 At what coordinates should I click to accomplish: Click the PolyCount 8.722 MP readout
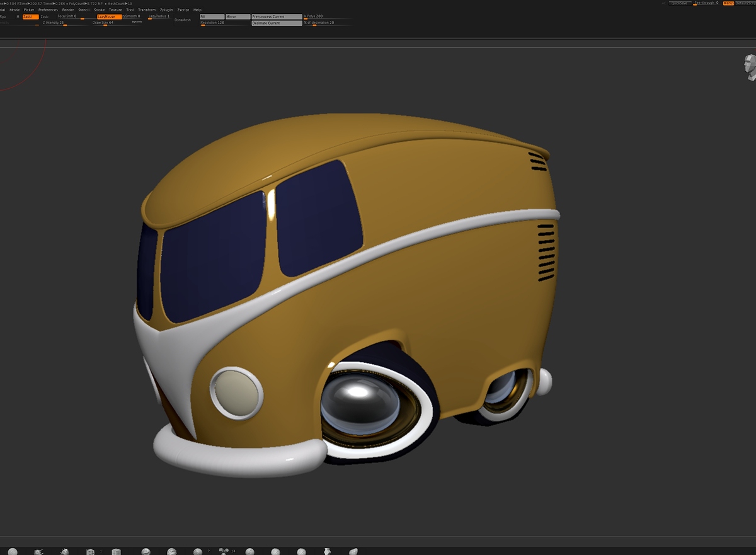pos(86,4)
